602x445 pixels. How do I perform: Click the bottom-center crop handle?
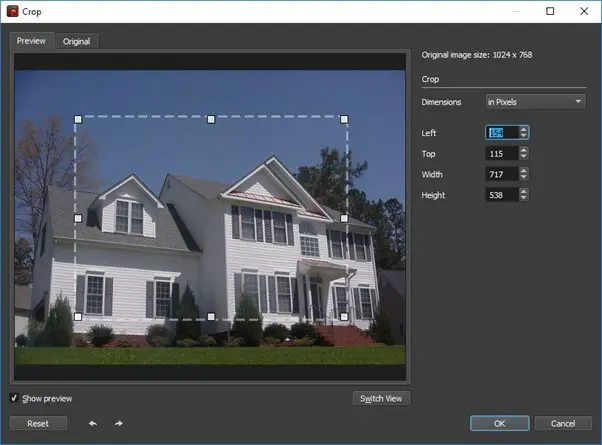[x=211, y=317]
